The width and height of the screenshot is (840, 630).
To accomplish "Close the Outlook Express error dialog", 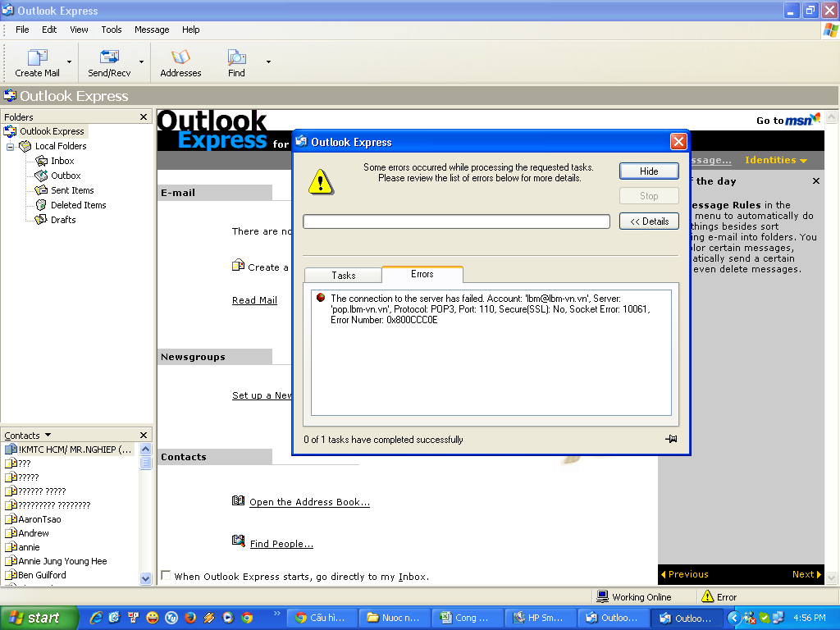I will pyautogui.click(x=678, y=141).
